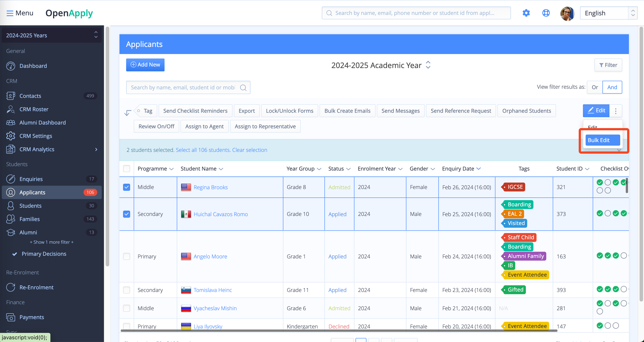Check Angelo Moore row checkbox
Viewport: 644px width, 342px height.
point(127,257)
